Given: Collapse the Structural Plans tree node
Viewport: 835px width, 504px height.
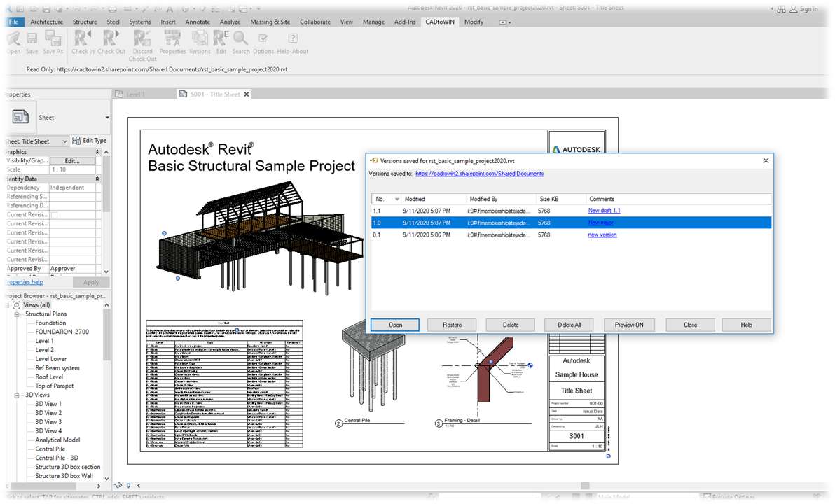Looking at the screenshot, I should pyautogui.click(x=17, y=314).
